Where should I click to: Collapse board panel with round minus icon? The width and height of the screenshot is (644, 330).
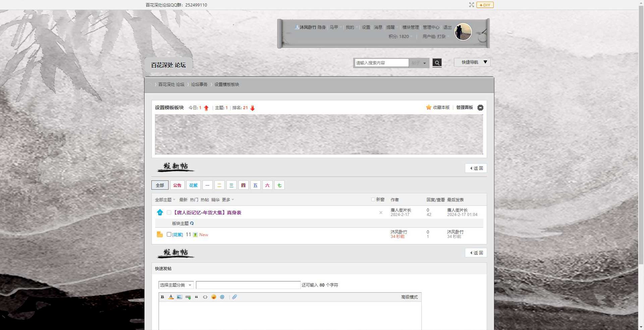(480, 108)
